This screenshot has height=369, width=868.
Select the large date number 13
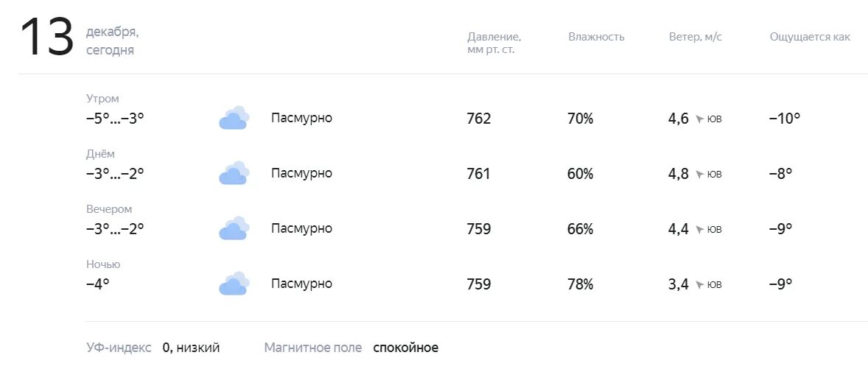(46, 37)
